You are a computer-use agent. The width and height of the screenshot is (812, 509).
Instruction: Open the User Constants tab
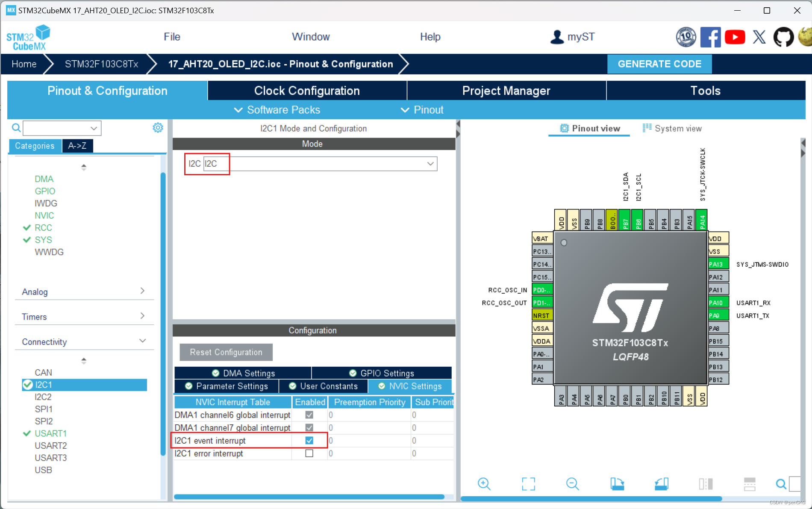click(323, 386)
